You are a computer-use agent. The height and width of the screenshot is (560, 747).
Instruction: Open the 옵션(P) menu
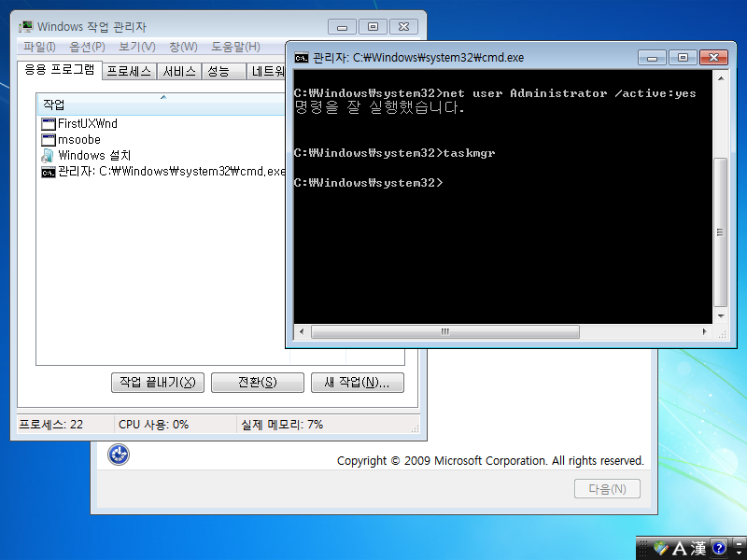tap(87, 47)
